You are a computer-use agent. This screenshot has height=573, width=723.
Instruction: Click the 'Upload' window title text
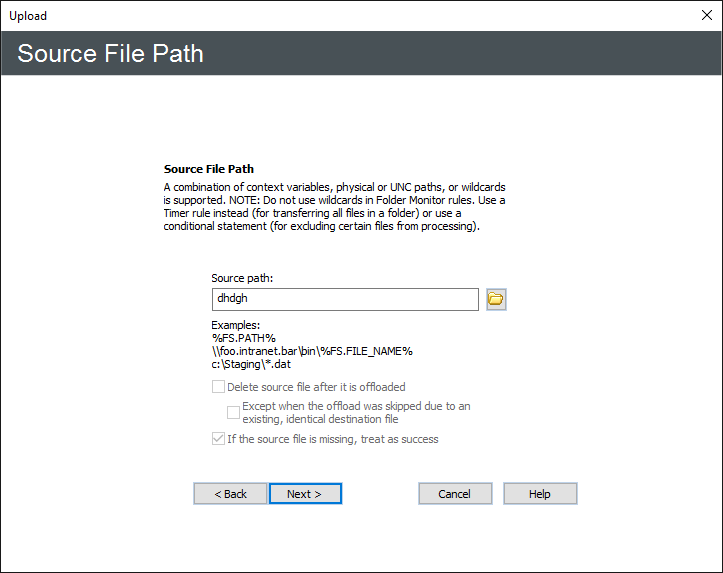(28, 16)
